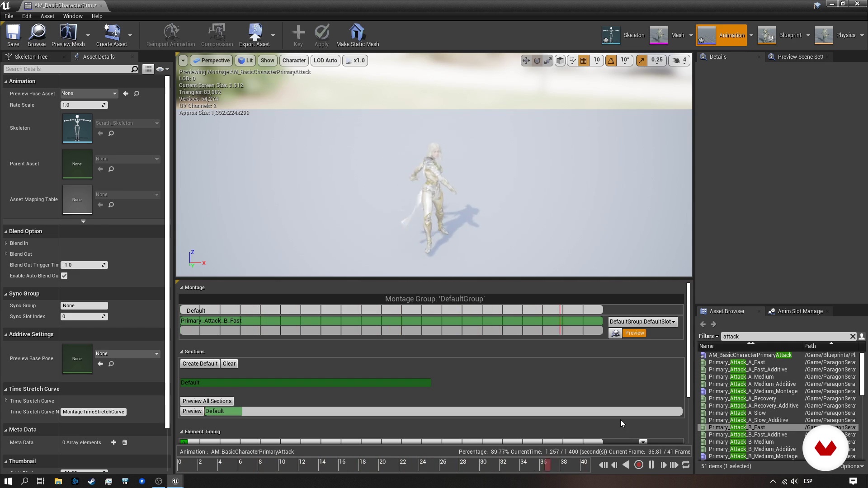Click the Show viewport button

267,61
